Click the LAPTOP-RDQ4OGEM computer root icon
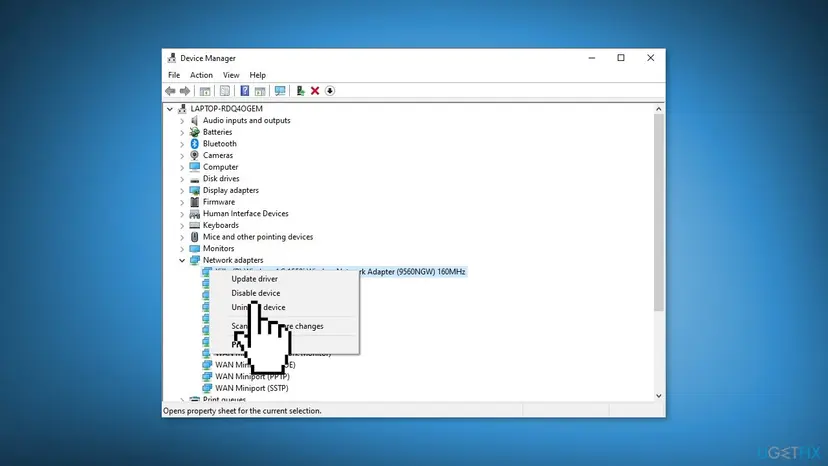The image size is (828, 466). (x=182, y=109)
